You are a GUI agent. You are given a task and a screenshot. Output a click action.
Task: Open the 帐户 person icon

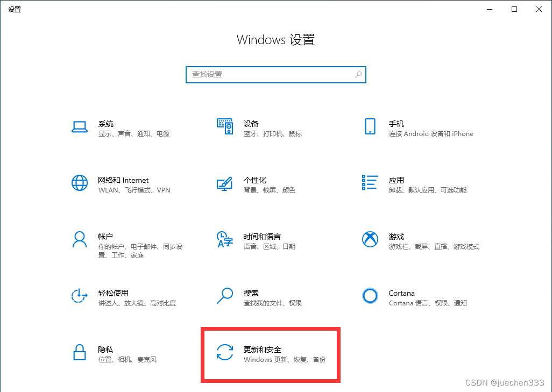[80, 239]
